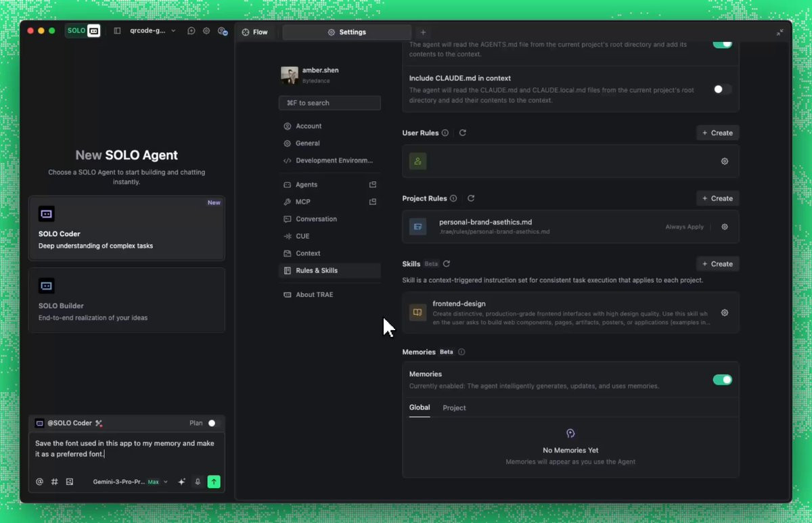Viewport: 812px width, 523px height.
Task: Toggle Include CLAUDE.md in context switch
Action: pyautogui.click(x=722, y=89)
